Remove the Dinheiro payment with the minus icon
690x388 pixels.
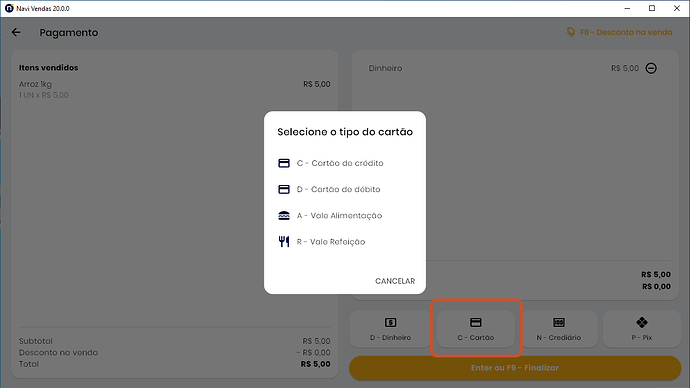pyautogui.click(x=651, y=68)
